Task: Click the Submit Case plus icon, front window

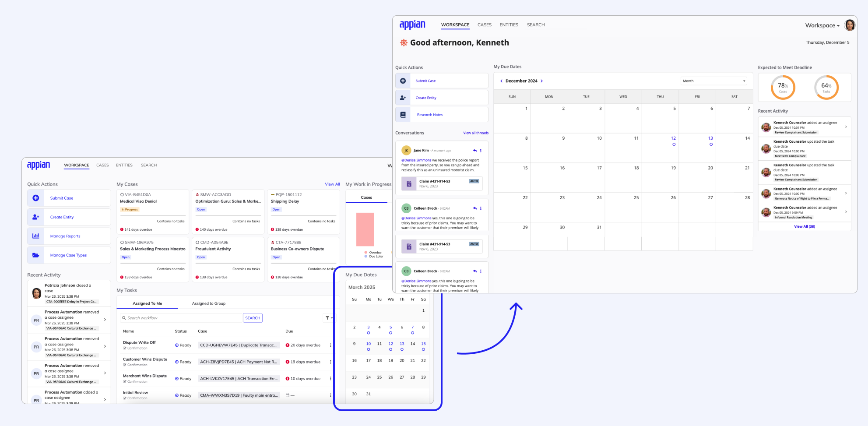Action: [x=403, y=81]
